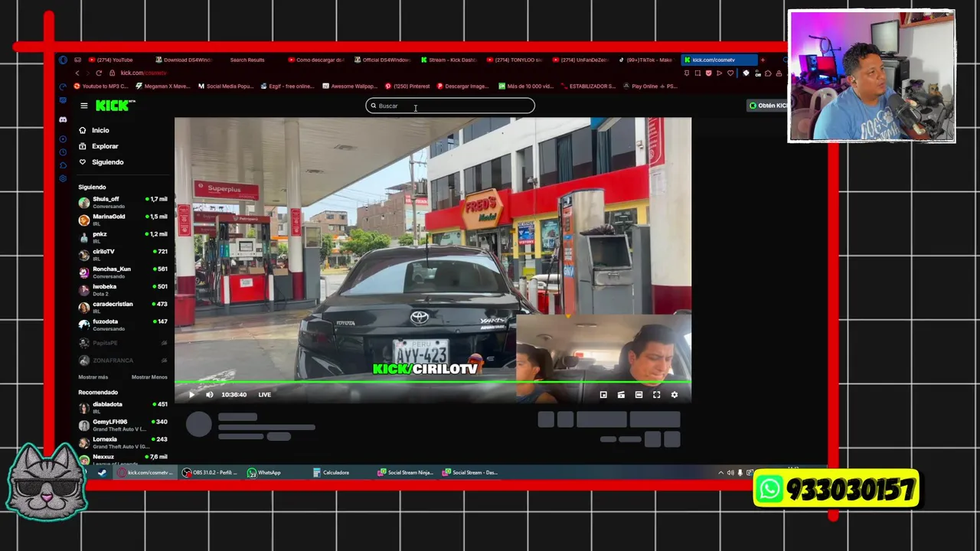This screenshot has height=551, width=980.
Task: Click taskbar volume speaker icon
Action: tap(730, 473)
